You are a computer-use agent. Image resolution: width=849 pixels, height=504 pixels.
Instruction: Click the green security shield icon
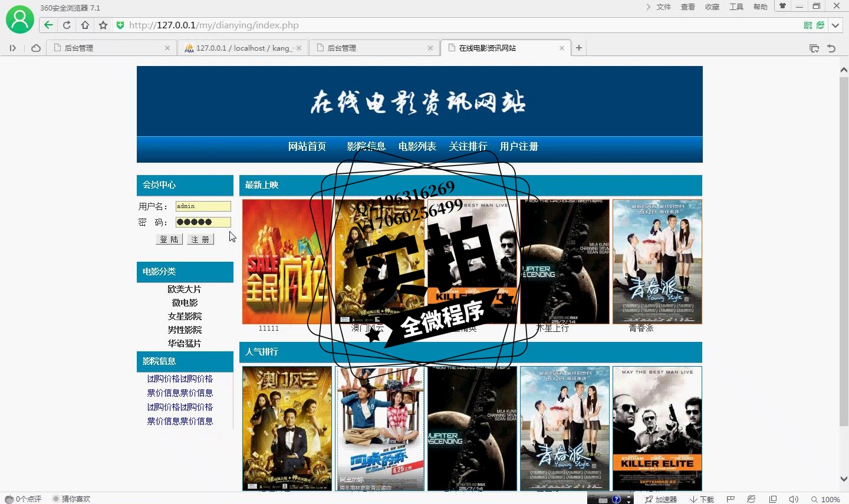[120, 25]
